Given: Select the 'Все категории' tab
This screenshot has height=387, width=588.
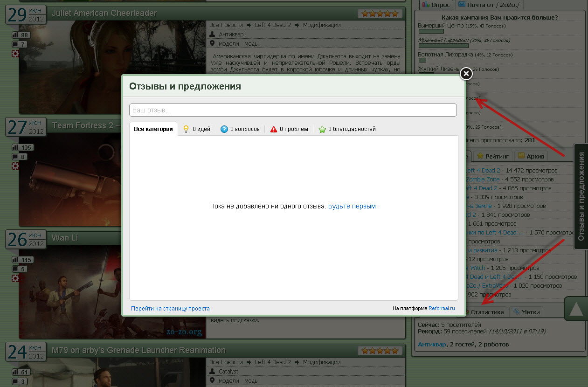Looking at the screenshot, I should pos(153,129).
